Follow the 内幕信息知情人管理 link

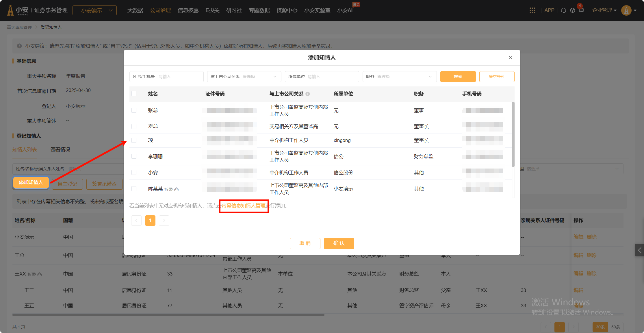pos(244,206)
